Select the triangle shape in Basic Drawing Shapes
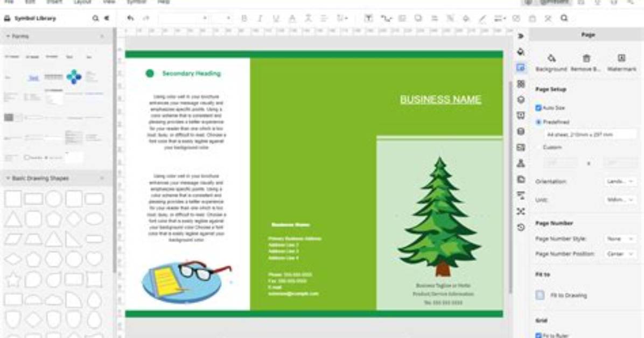The height and width of the screenshot is (338, 644). pyautogui.click(x=13, y=219)
